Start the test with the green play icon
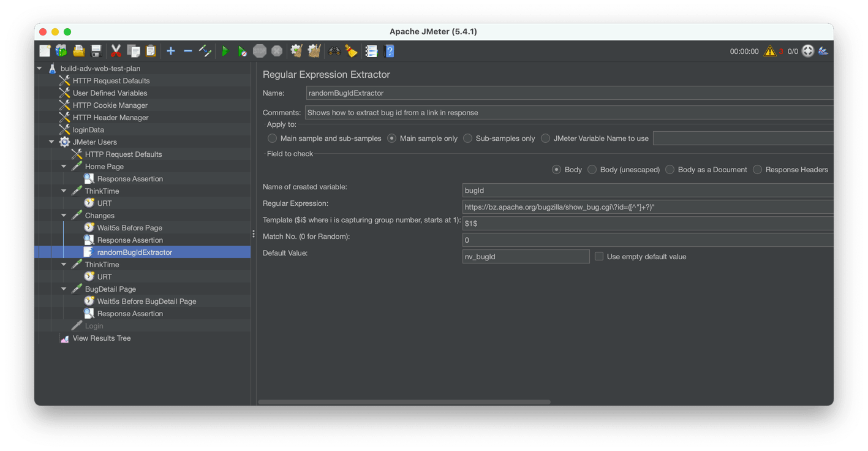Screen dimensions: 868x451 225,51
